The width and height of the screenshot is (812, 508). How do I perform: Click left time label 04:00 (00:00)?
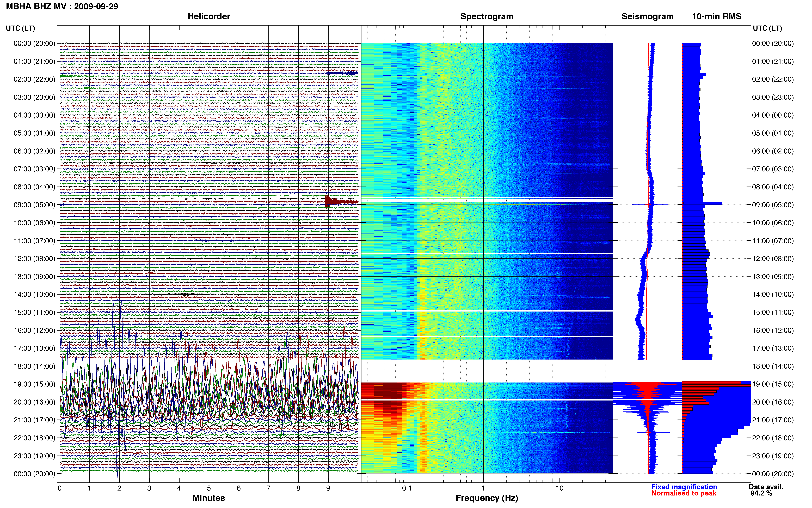click(x=34, y=115)
